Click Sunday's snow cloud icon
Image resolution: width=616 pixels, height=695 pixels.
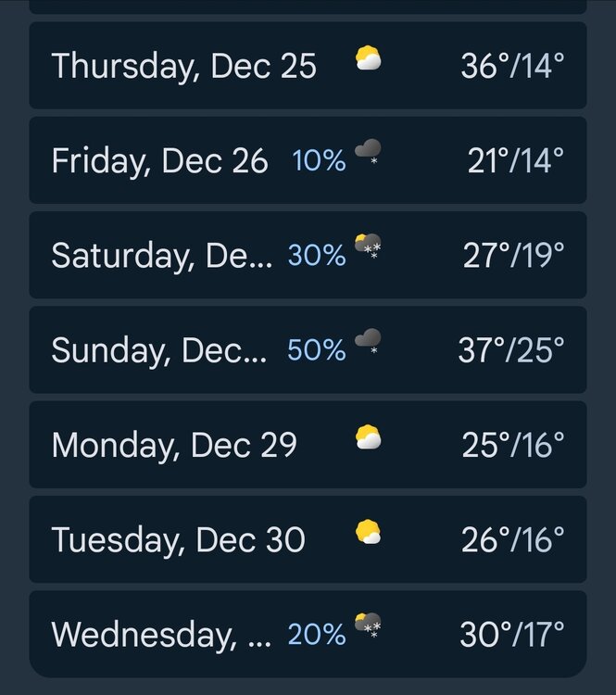(368, 342)
